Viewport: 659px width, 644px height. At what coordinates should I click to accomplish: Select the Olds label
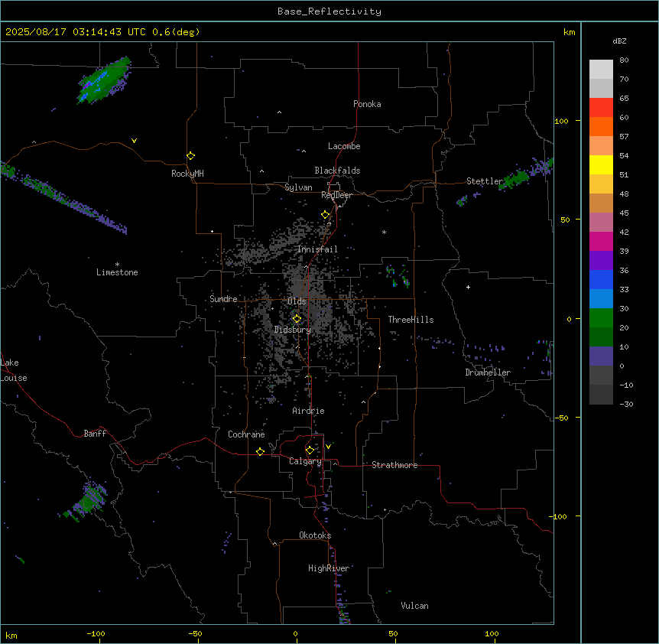coord(297,301)
